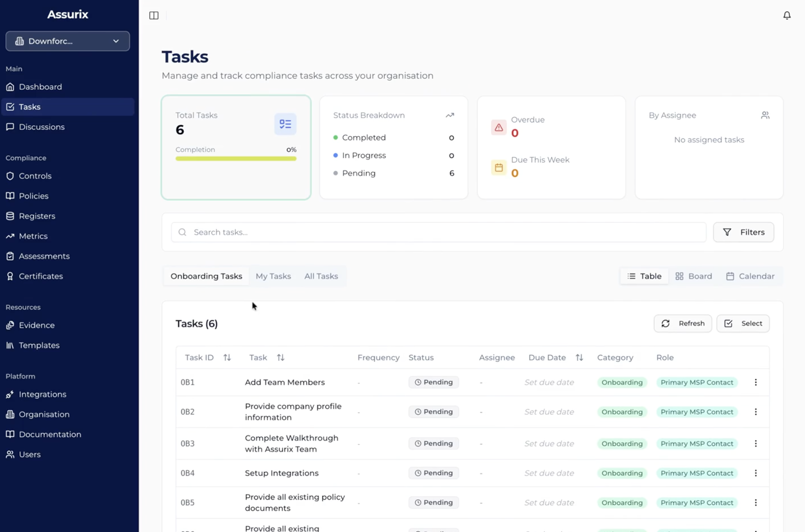Open the actions menu for task OB1
Viewport: 805px width, 532px height.
(x=755, y=382)
